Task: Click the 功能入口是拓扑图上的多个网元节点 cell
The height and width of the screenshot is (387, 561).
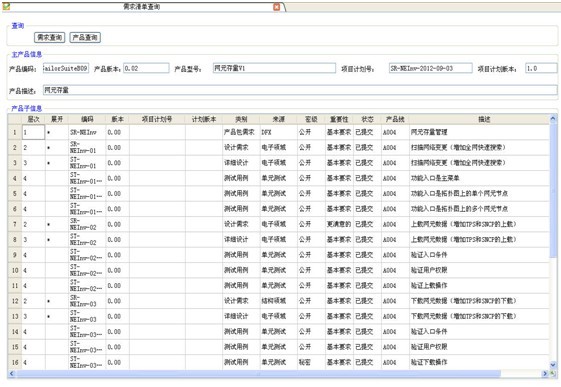Action: coord(479,209)
